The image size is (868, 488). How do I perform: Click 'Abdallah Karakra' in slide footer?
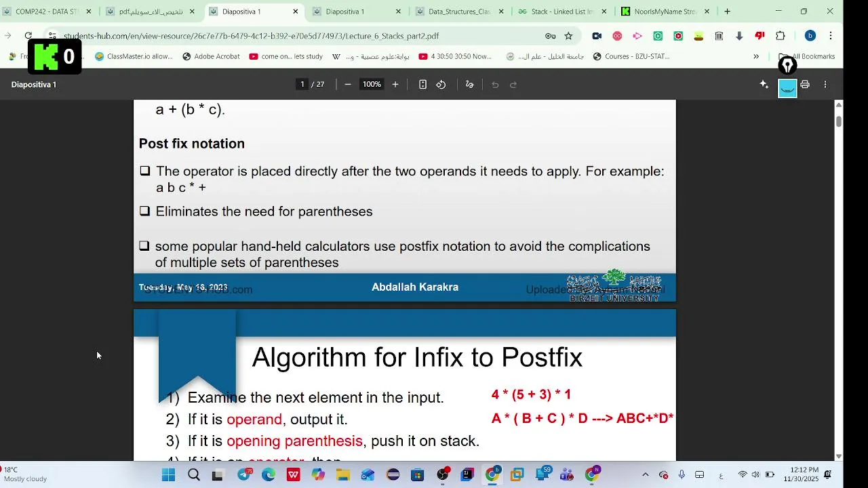(415, 287)
